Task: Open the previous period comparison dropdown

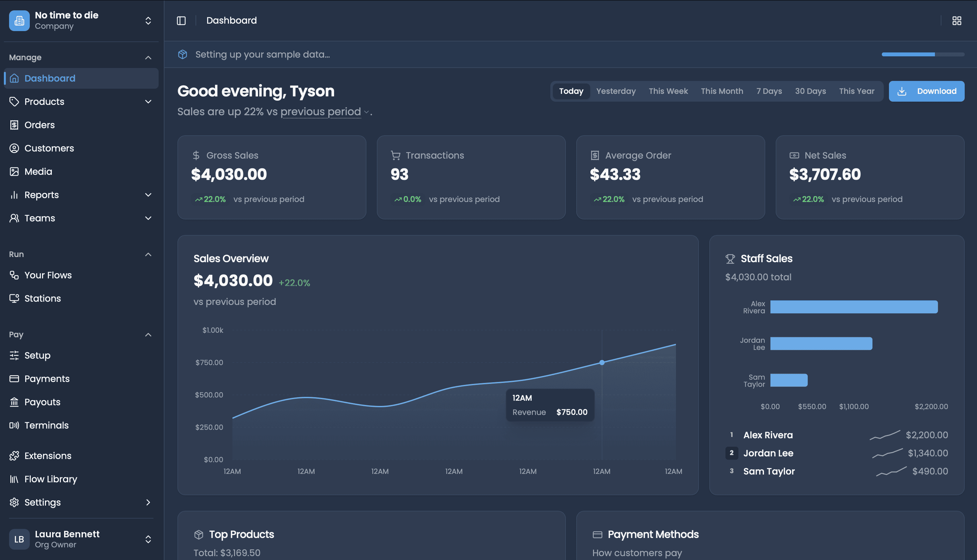Action: (325, 112)
